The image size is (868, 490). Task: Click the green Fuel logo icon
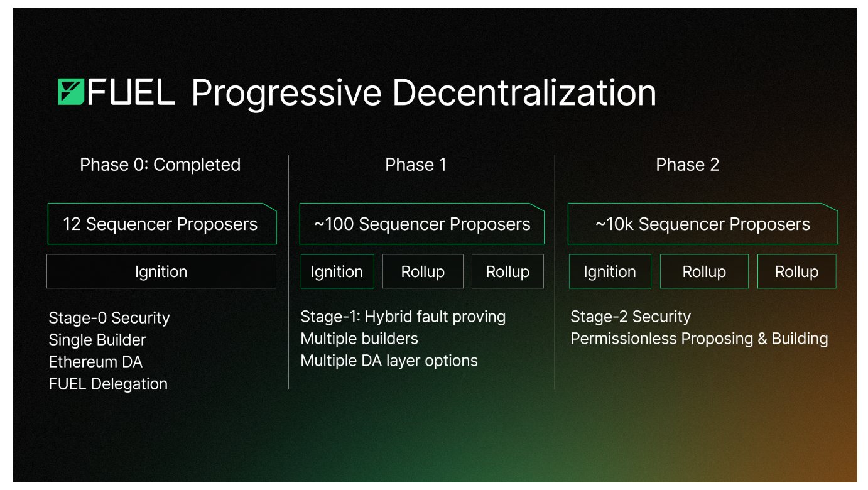point(70,92)
